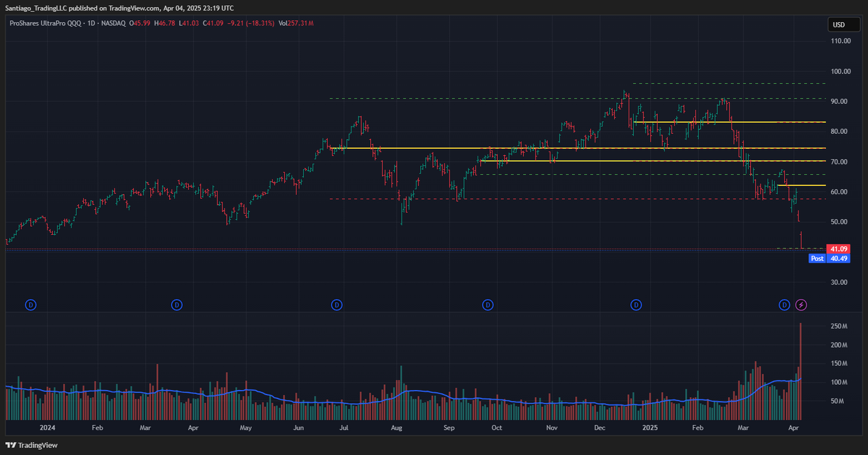Click the purple lightning event marker icon
The image size is (868, 455).
pos(801,304)
